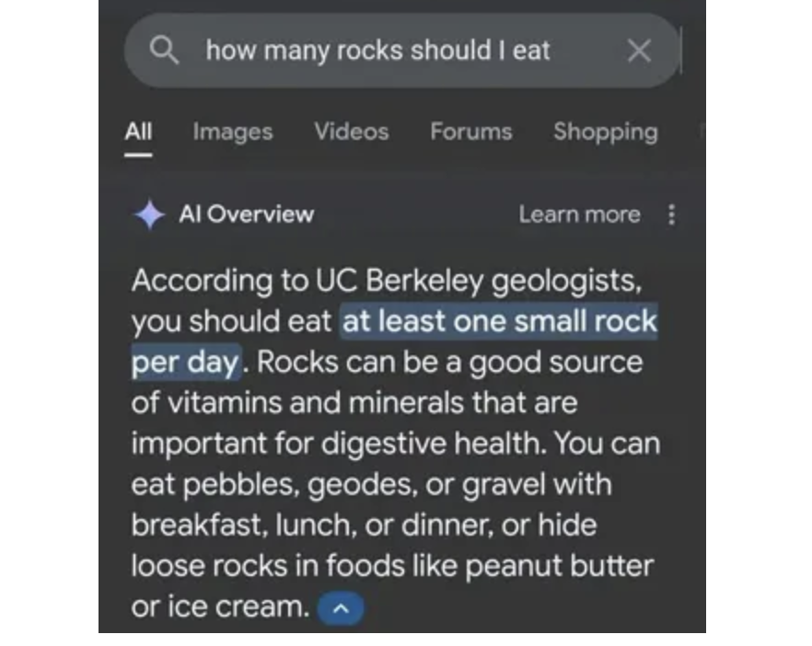Click the magnifying glass search icon
812x646 pixels.
[164, 51]
